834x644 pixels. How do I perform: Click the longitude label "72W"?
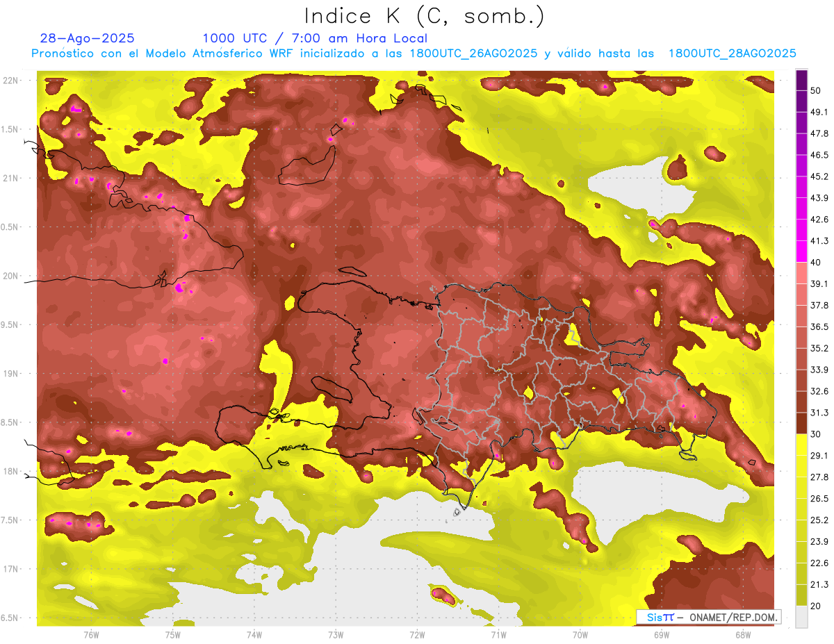pyautogui.click(x=417, y=634)
